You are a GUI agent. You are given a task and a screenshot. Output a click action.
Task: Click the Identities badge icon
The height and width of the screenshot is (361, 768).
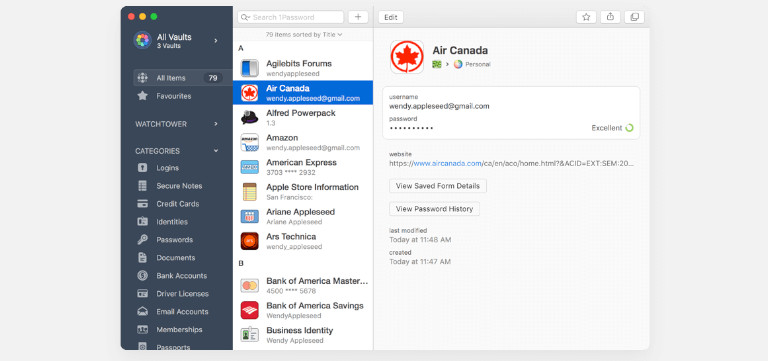coord(143,222)
